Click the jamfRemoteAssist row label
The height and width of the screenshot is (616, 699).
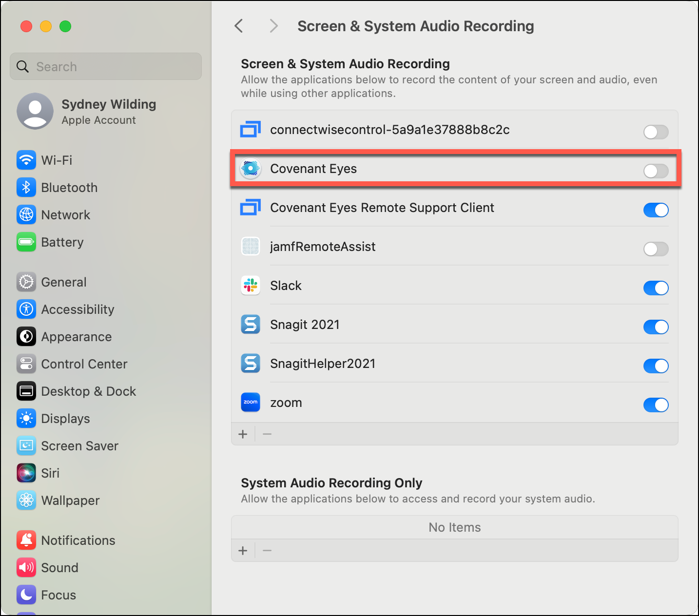[x=323, y=247]
